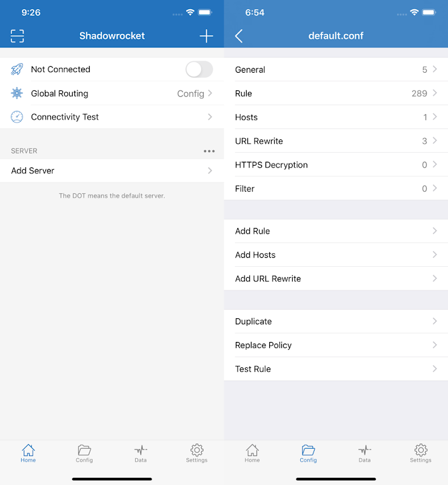Screen dimensions: 448x485
Task: Click the URL Rewrite count 3
Action: point(424,141)
